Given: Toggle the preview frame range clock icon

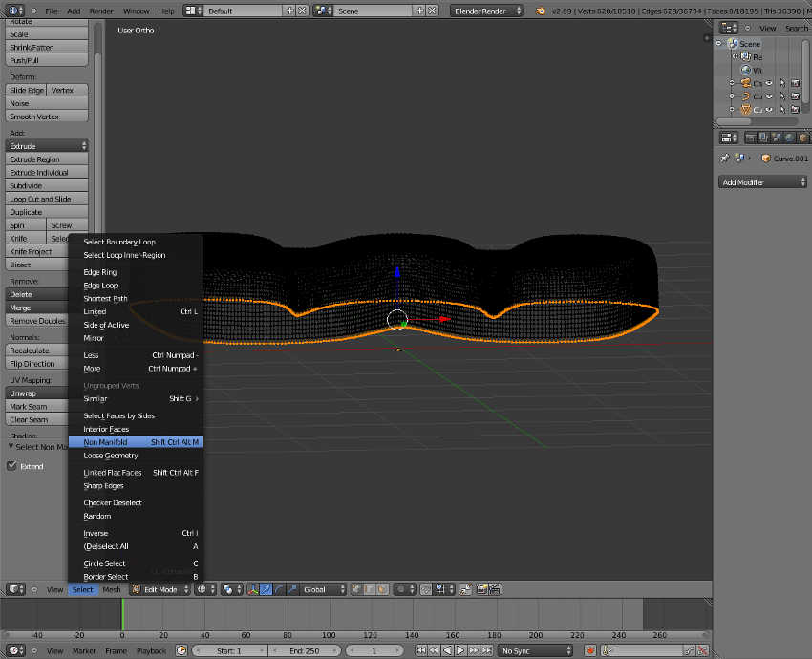Looking at the screenshot, I should click(181, 650).
